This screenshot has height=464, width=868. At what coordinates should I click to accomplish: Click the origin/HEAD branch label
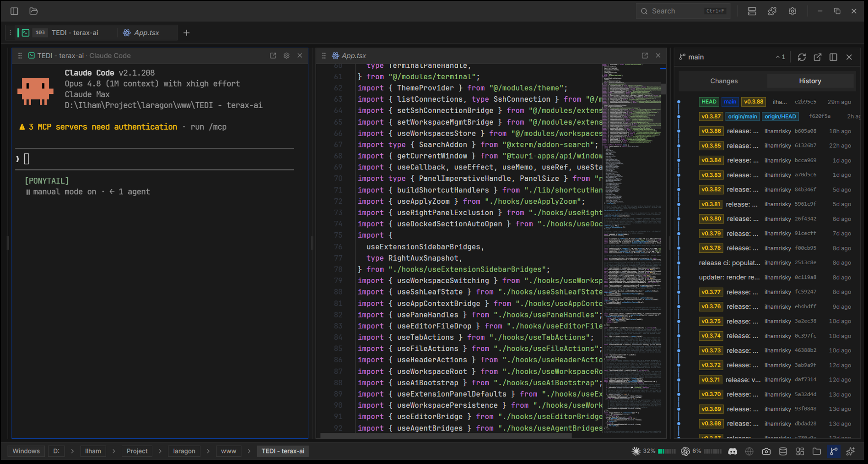click(780, 116)
